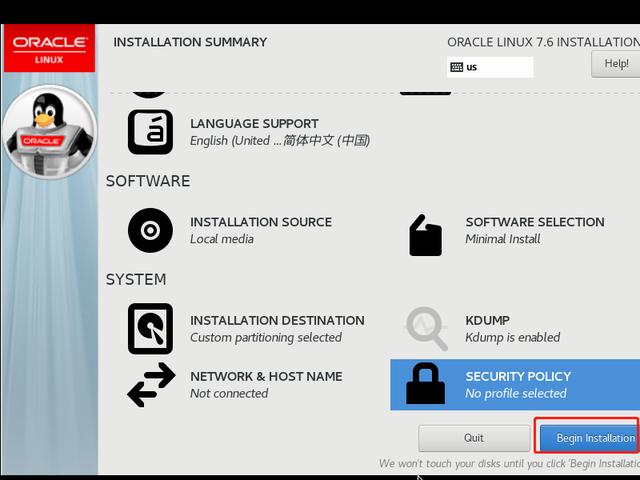
Task: Click the Software Selection package icon
Action: 425,236
